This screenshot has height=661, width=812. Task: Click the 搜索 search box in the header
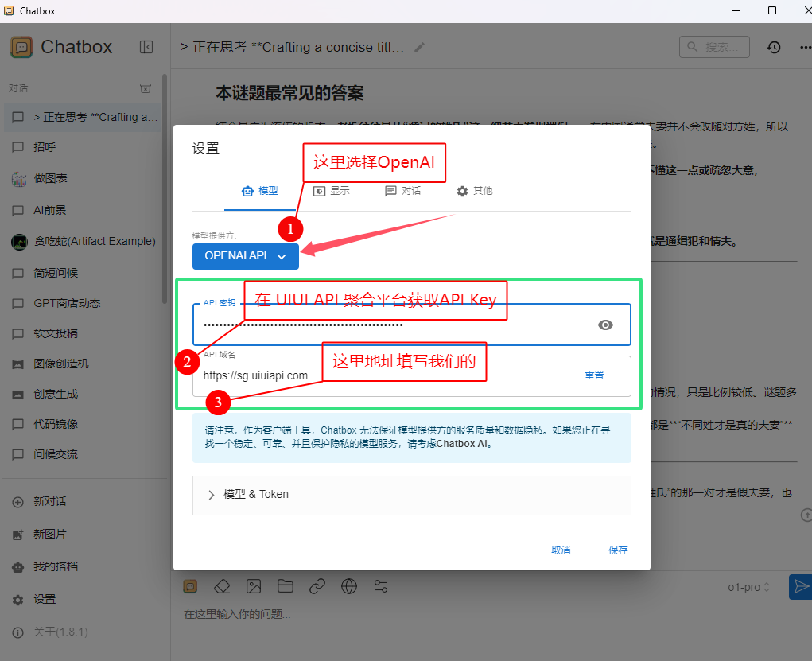(715, 47)
